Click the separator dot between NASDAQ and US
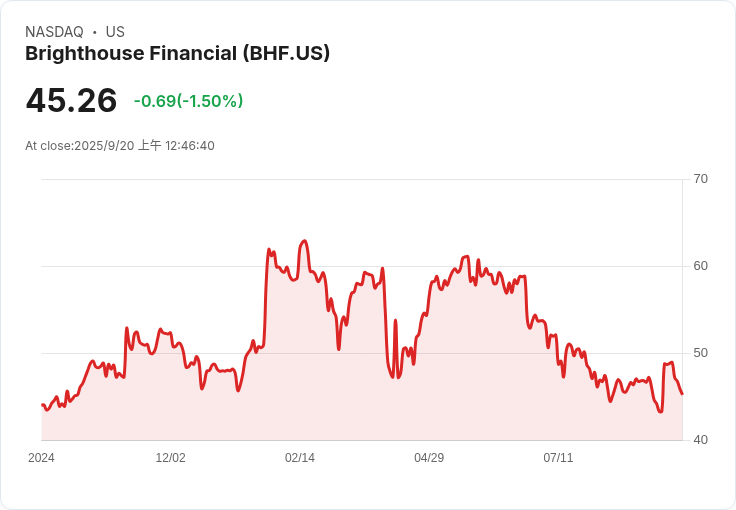 pyautogui.click(x=94, y=32)
